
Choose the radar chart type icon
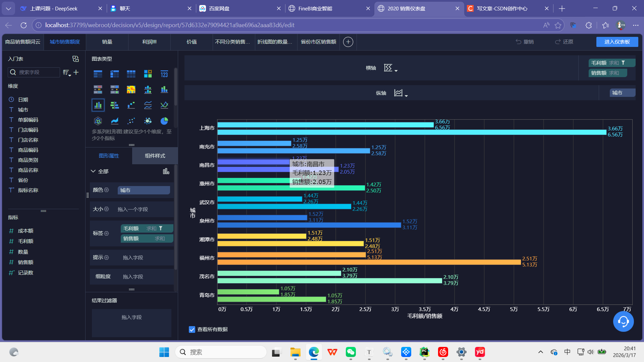coord(98,121)
